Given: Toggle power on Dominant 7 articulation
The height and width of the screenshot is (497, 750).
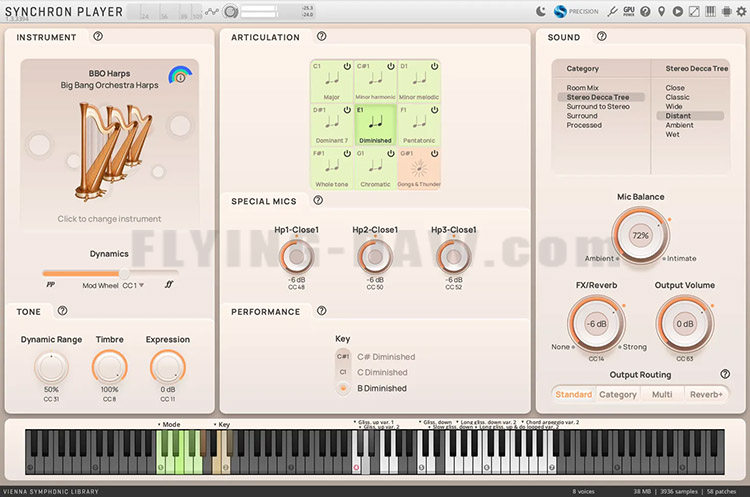Looking at the screenshot, I should pos(347,110).
